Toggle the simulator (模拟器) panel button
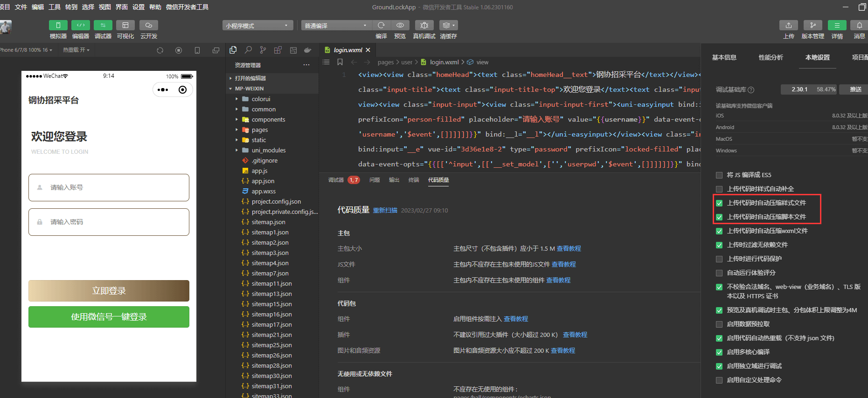The height and width of the screenshot is (398, 868). click(x=58, y=25)
